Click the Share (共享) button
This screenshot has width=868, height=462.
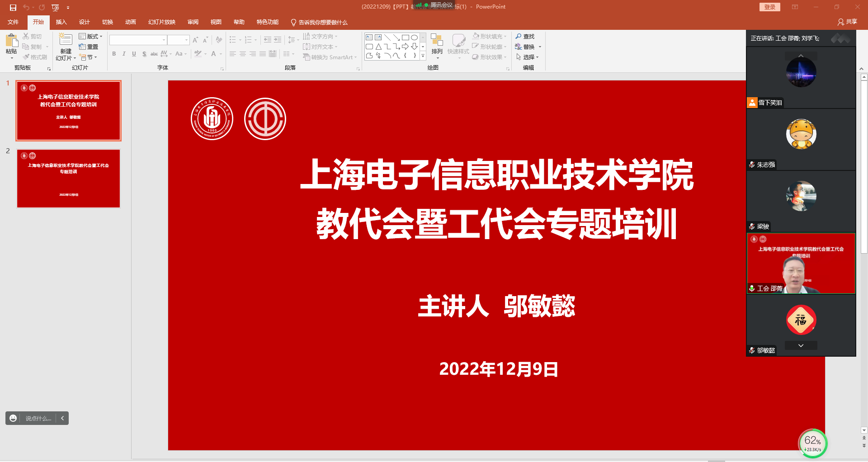(847, 22)
